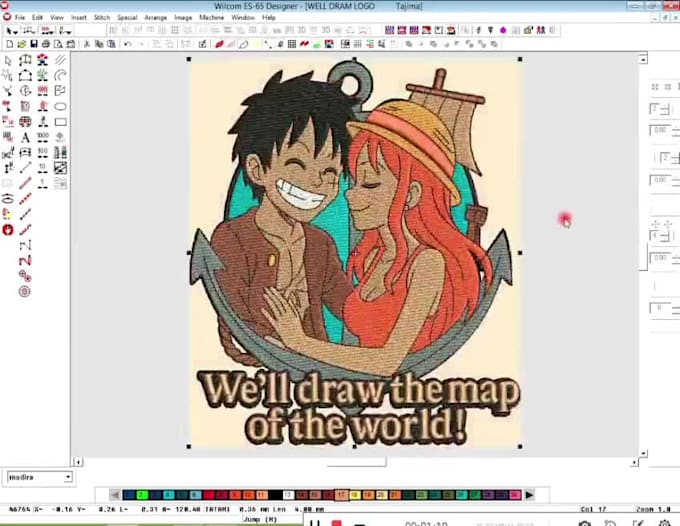Select the Rectangle shape tool
The height and width of the screenshot is (526, 680).
pos(60,122)
